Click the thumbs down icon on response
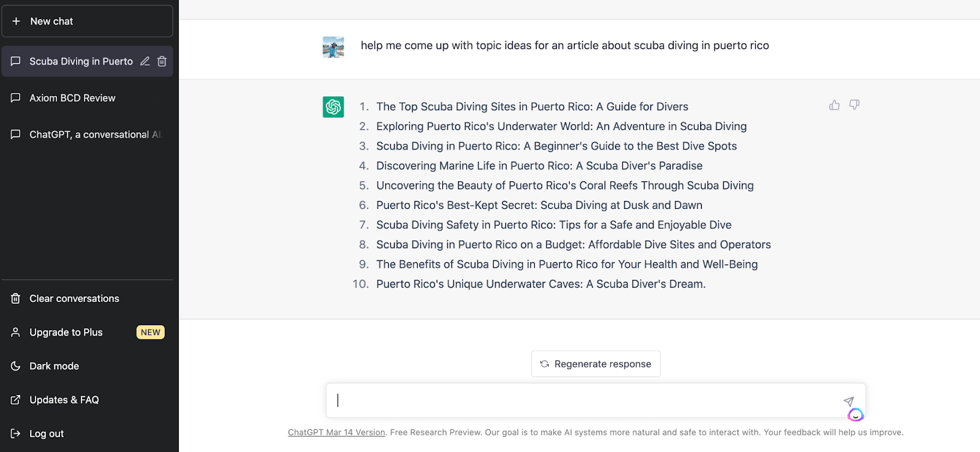Screen dimensions: 980x452 click(854, 105)
